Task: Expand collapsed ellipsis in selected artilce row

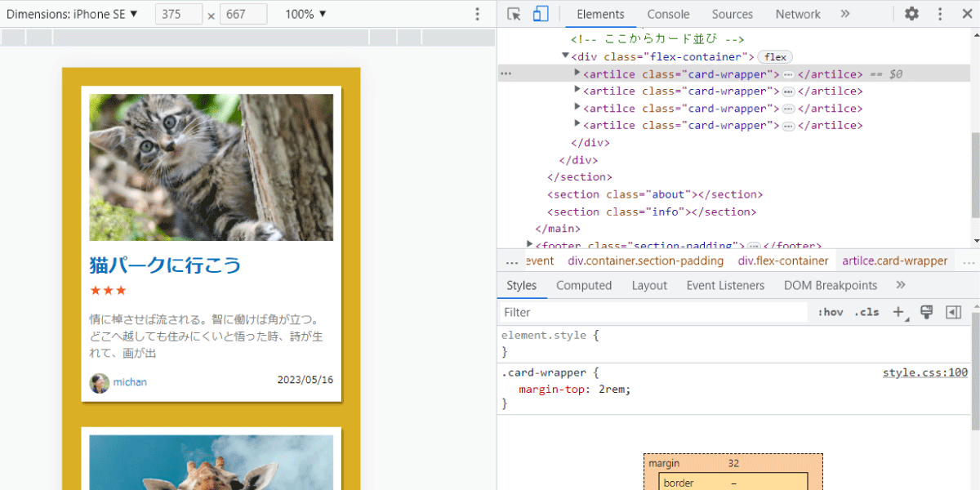Action: pyautogui.click(x=788, y=74)
